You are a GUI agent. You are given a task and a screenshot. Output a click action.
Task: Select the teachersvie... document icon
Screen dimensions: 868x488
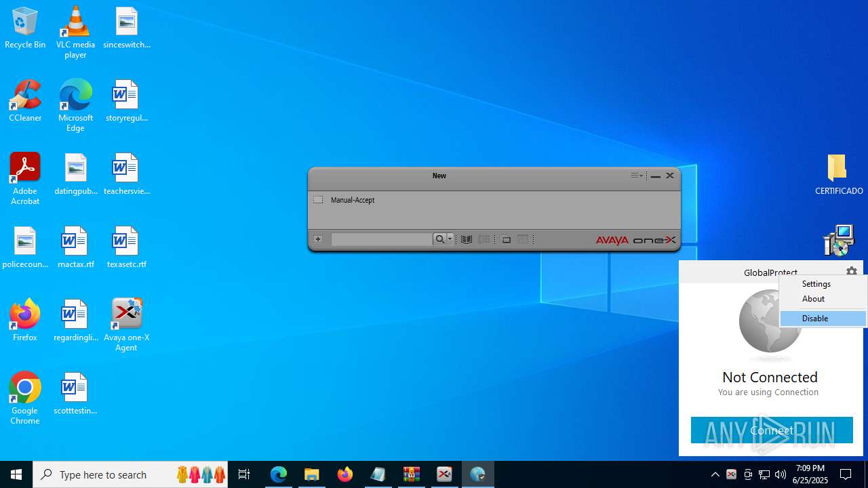[126, 175]
